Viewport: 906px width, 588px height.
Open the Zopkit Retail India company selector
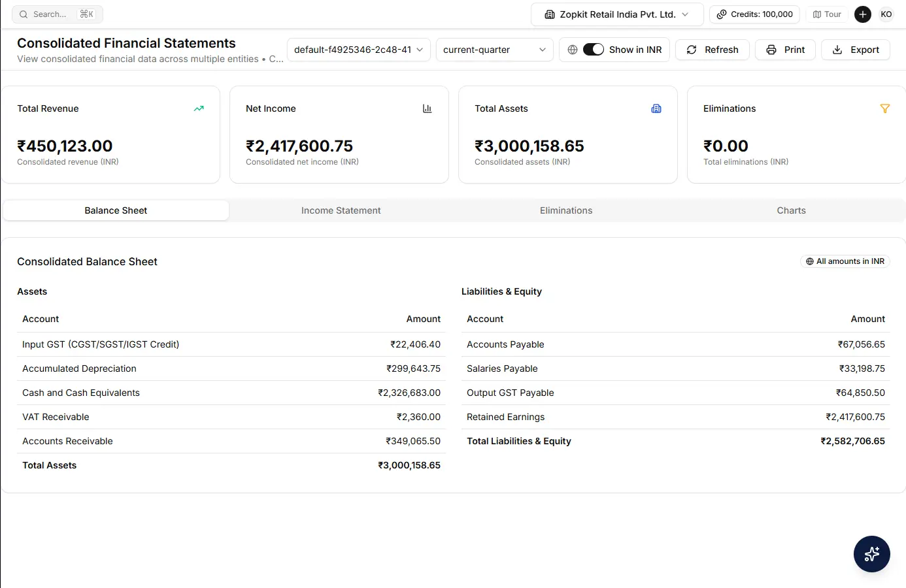click(x=617, y=14)
